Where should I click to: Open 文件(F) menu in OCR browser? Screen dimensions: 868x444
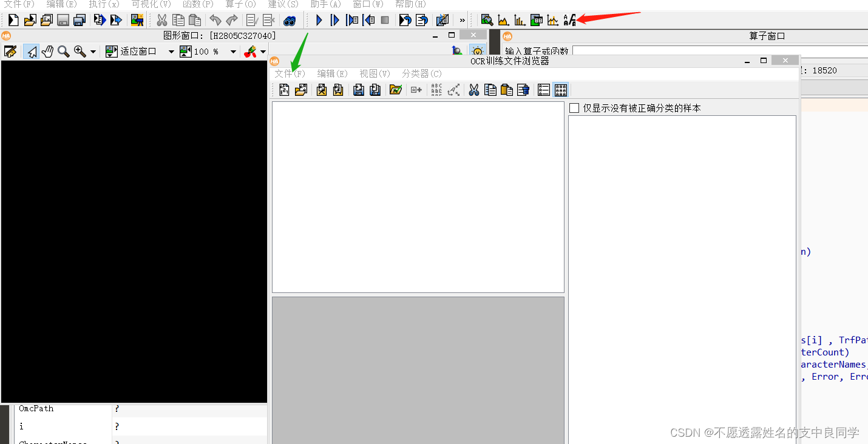290,73
